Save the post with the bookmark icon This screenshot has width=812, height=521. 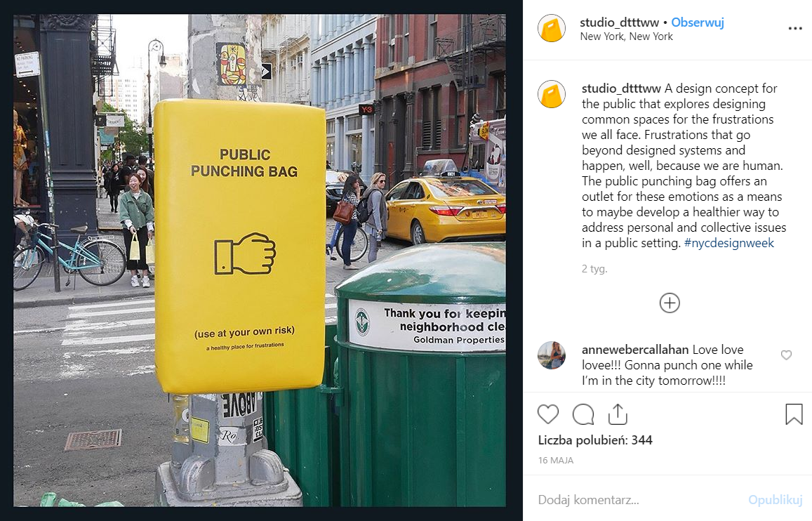coord(794,414)
